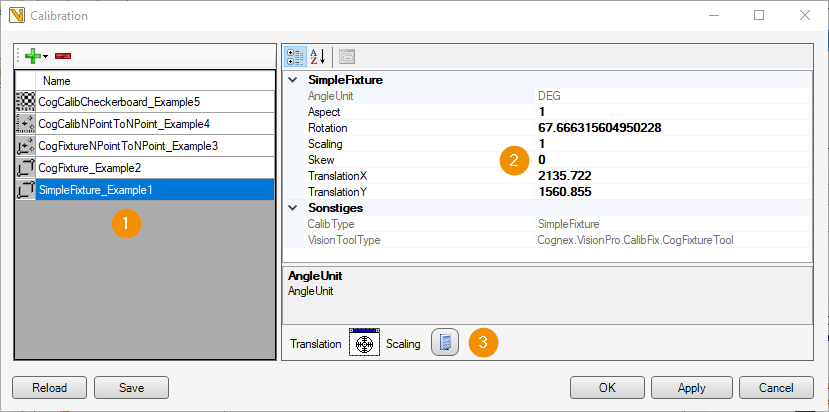
Task: Open the dropdown arrow beside the green plus
Action: tap(45, 57)
